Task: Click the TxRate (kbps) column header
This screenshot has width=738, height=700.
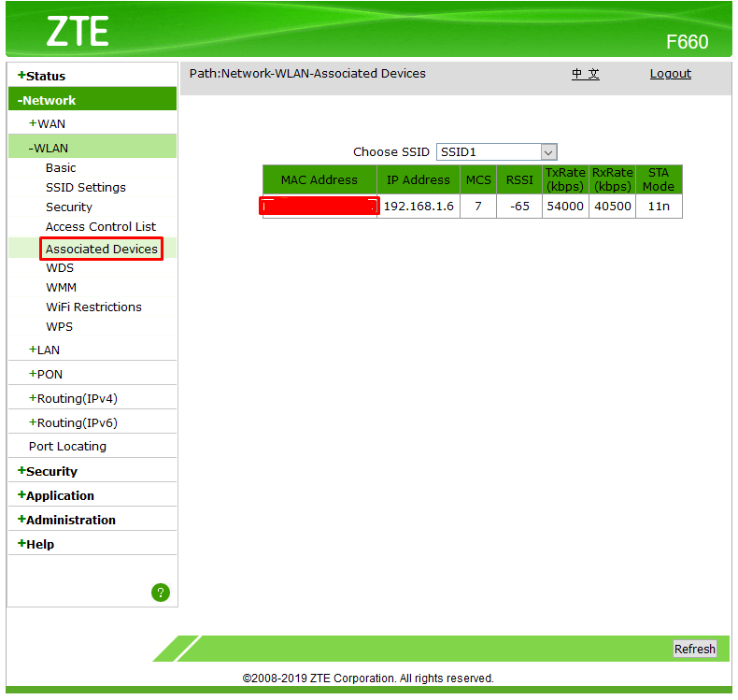Action: tap(565, 179)
